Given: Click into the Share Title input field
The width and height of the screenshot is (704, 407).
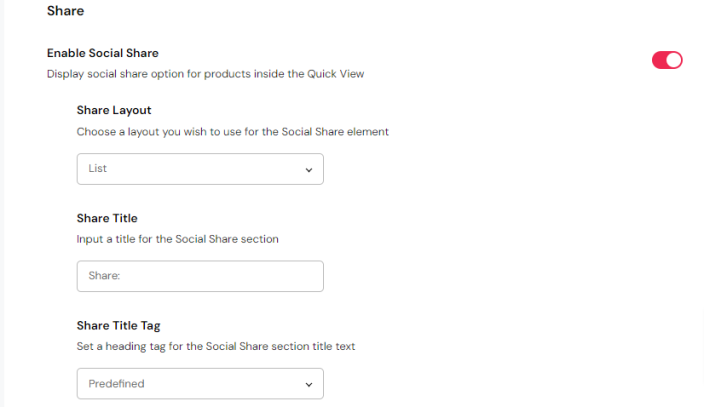Looking at the screenshot, I should tap(200, 276).
